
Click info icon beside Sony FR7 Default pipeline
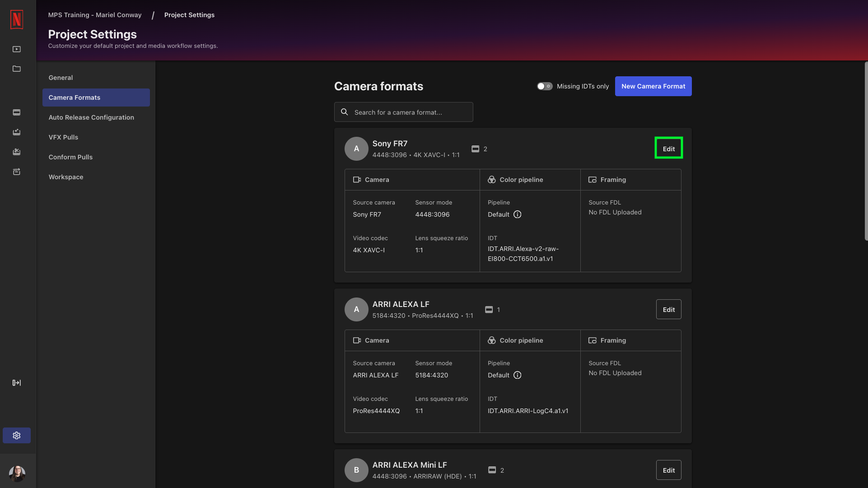point(518,214)
